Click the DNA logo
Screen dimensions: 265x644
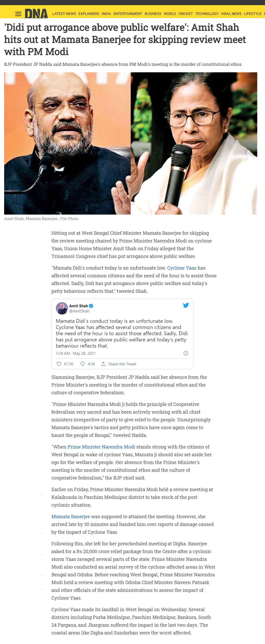[x=36, y=13]
